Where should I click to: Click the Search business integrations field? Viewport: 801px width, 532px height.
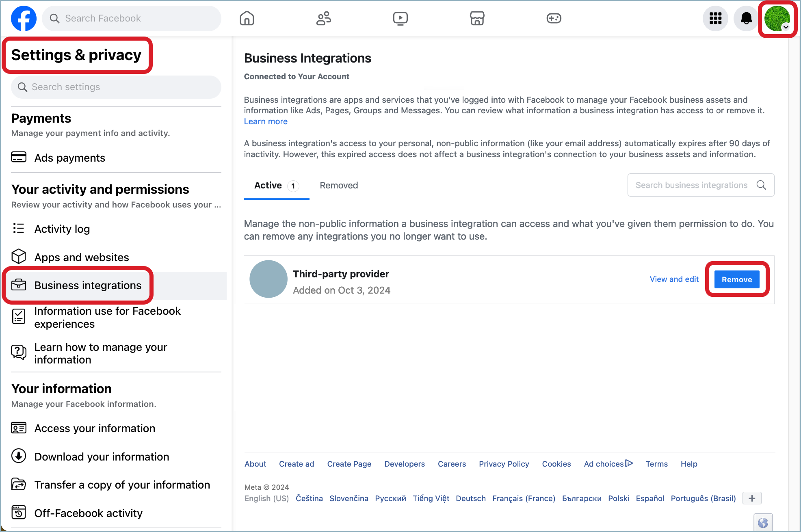point(692,185)
